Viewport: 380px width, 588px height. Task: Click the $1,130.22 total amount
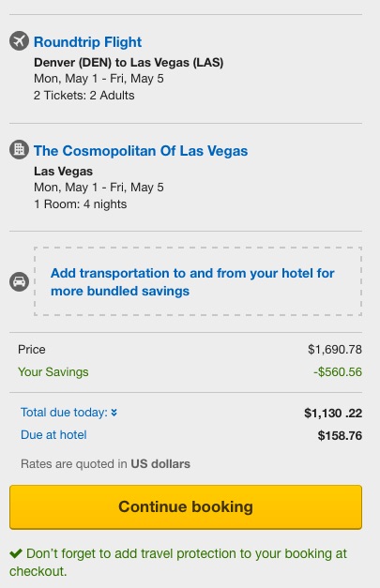click(333, 414)
